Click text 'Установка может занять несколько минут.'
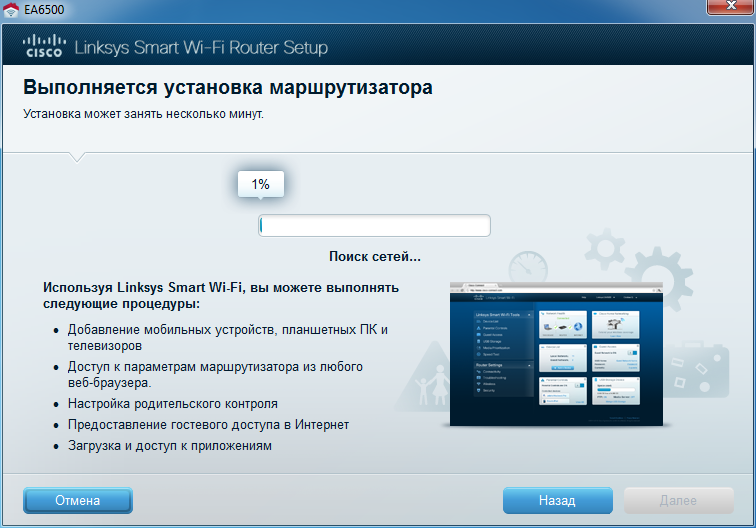 (143, 114)
